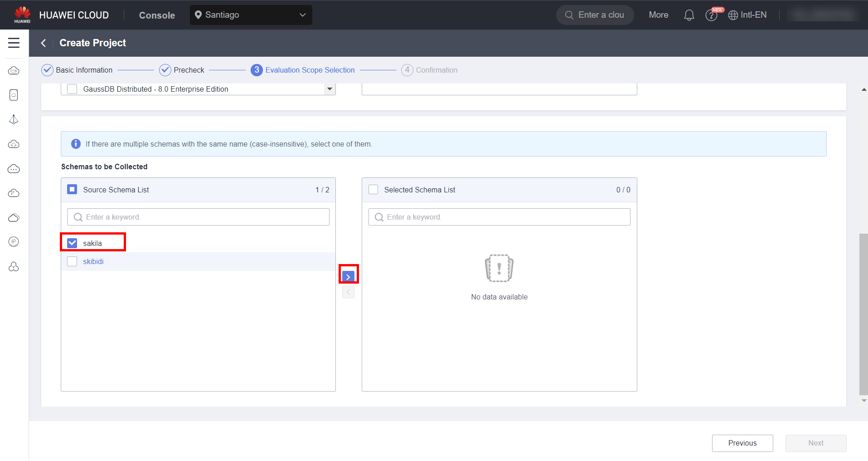The width and height of the screenshot is (868, 461).
Task: Click the back arrow beside Create Project
Action: point(44,43)
